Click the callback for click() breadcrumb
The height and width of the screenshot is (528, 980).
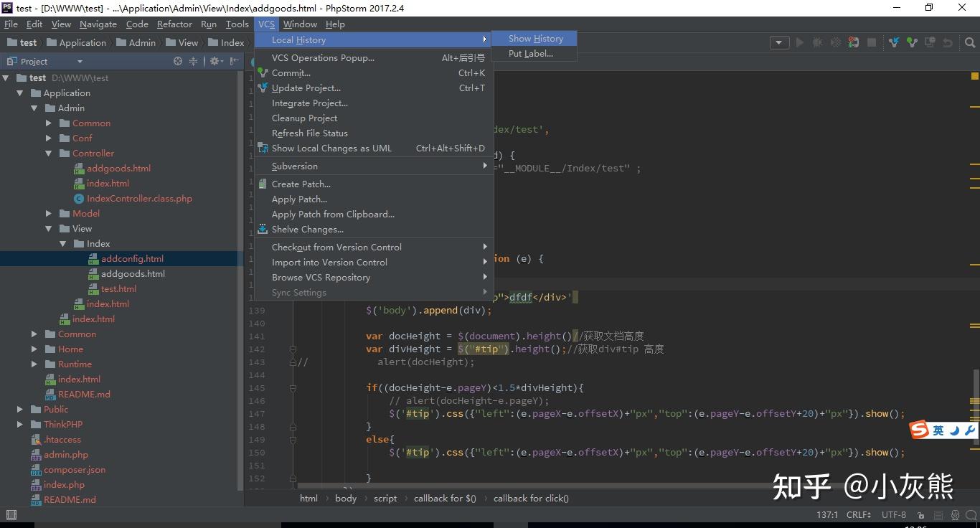click(531, 498)
